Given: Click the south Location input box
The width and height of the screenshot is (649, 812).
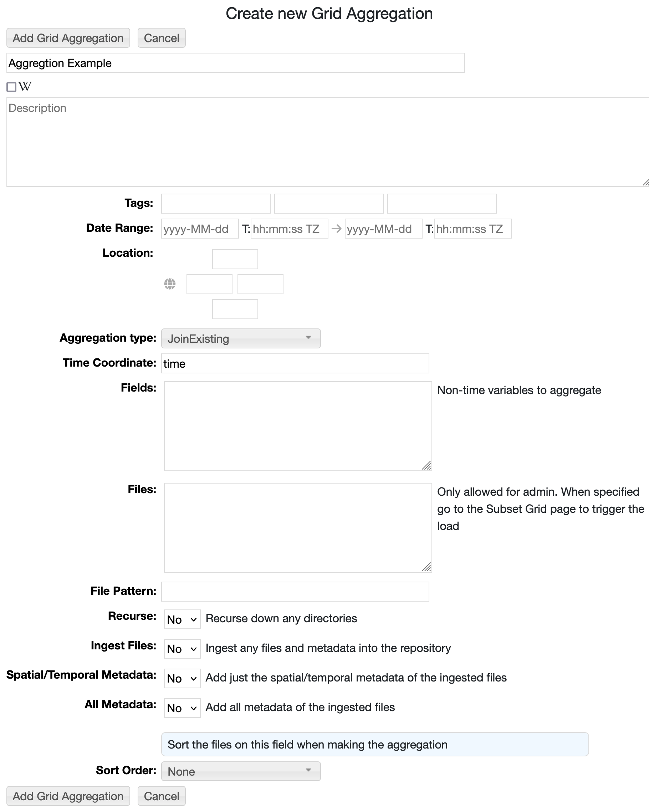Looking at the screenshot, I should (235, 309).
